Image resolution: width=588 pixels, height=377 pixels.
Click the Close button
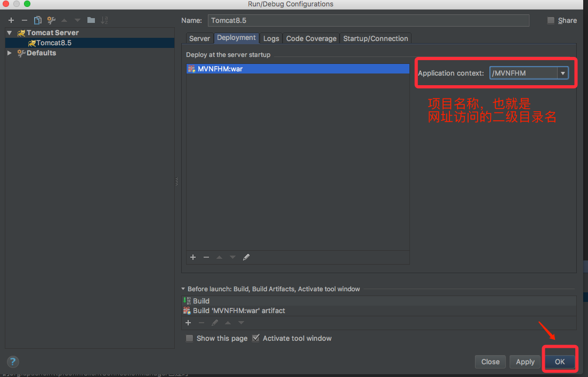pos(490,362)
